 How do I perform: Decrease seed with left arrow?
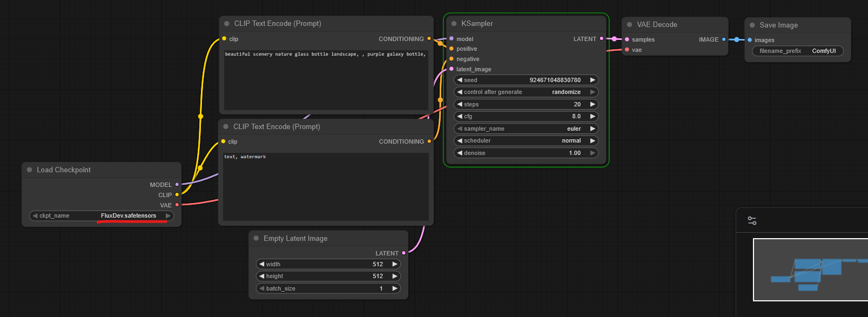(460, 80)
